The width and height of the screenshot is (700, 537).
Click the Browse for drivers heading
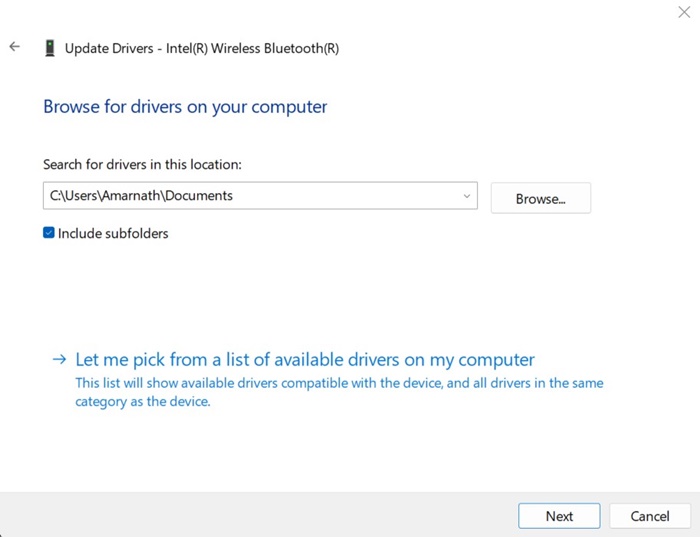pyautogui.click(x=185, y=106)
